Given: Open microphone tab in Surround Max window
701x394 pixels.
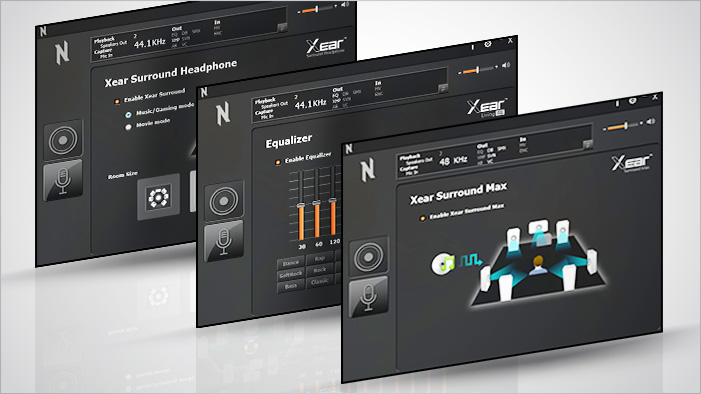Looking at the screenshot, I should [x=368, y=297].
